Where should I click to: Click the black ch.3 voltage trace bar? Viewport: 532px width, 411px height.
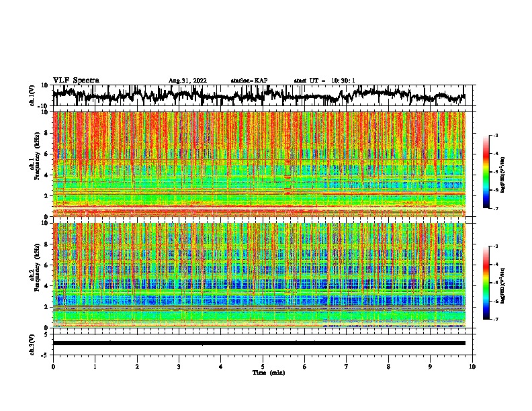[x=259, y=343]
